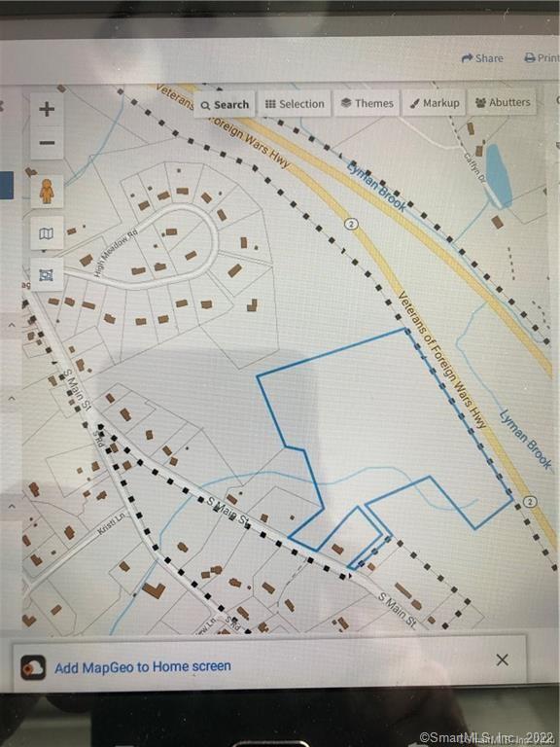Zoom out with the minus button

tap(47, 142)
